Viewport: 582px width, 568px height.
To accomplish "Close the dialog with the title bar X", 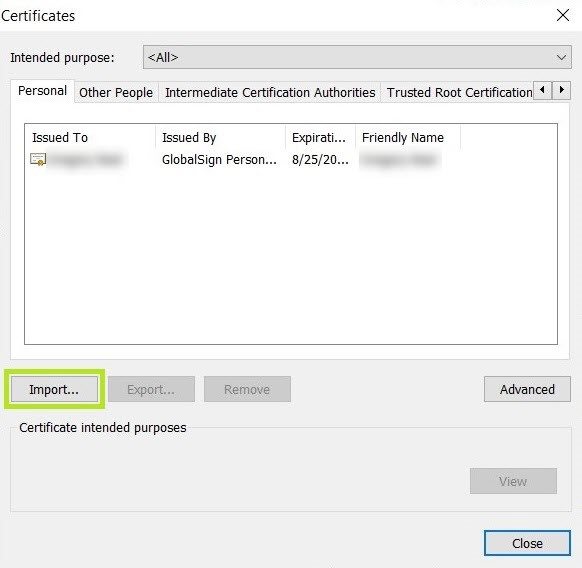I will coord(563,16).
